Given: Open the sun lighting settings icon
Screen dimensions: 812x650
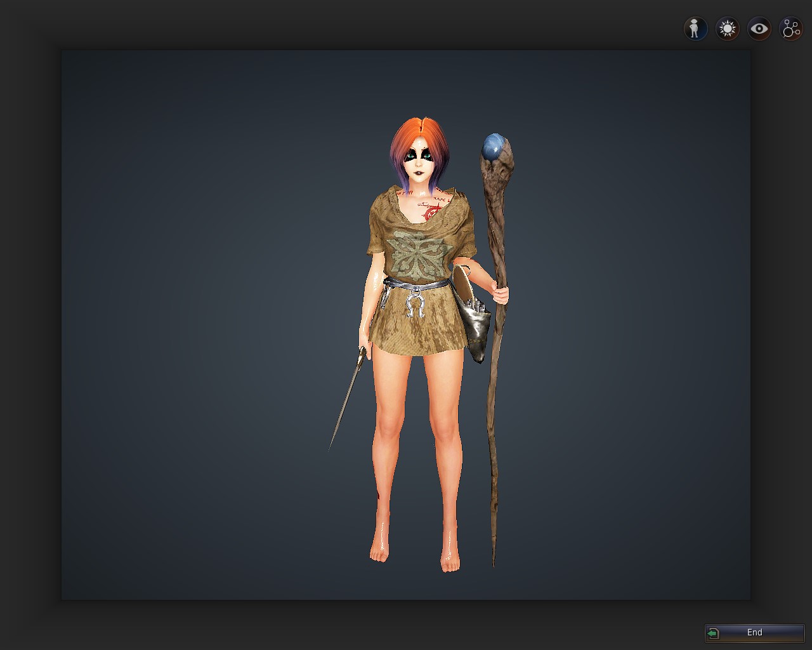Looking at the screenshot, I should pyautogui.click(x=727, y=29).
